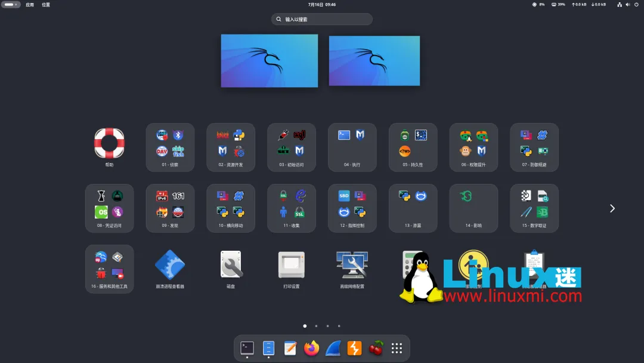Open the 07 - 防御规避 folder
644x363 pixels.
click(534, 147)
